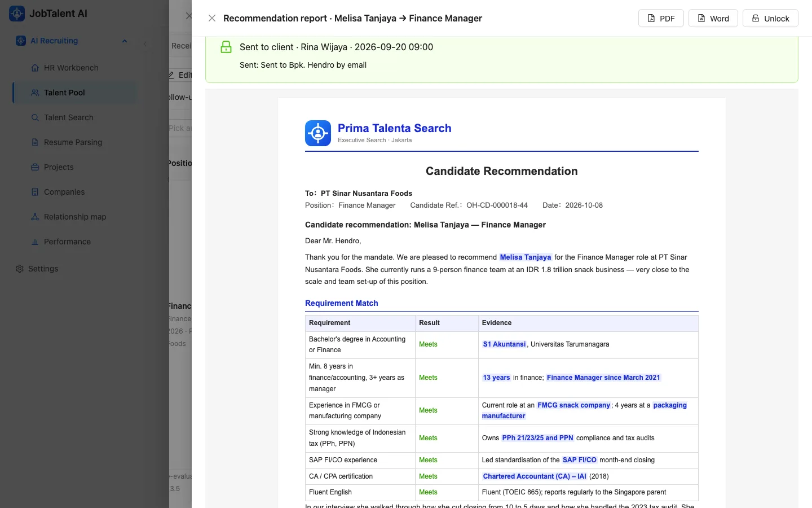The image size is (812, 508).
Task: Click the JobTalent AI logo icon
Action: [x=17, y=14]
